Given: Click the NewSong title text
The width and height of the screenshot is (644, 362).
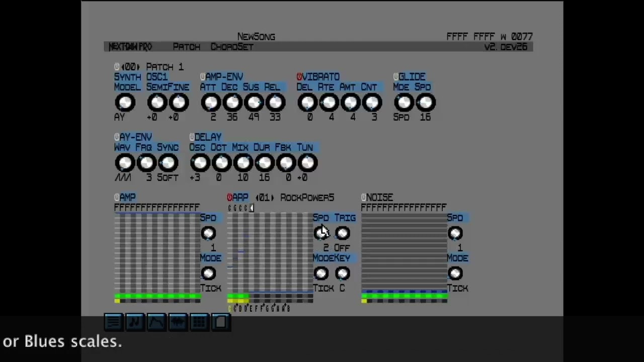Looking at the screenshot, I should [x=256, y=37].
